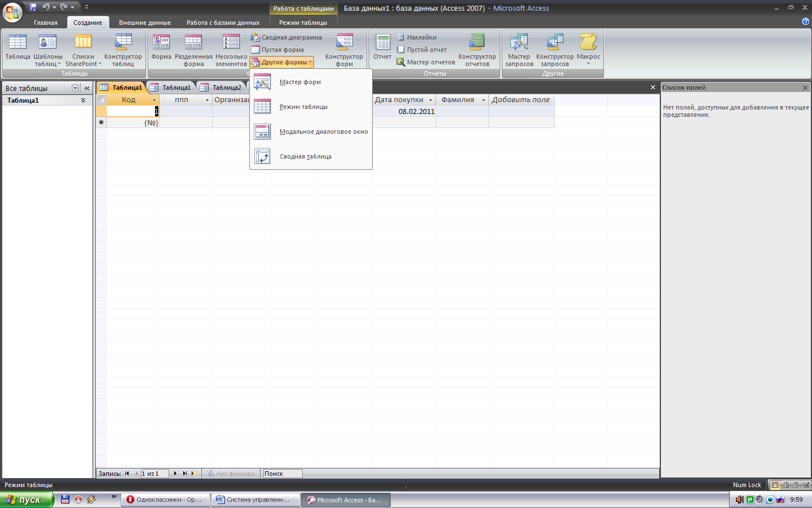Click the Поиск search box
Screen dimensions: 812x508
tap(283, 474)
